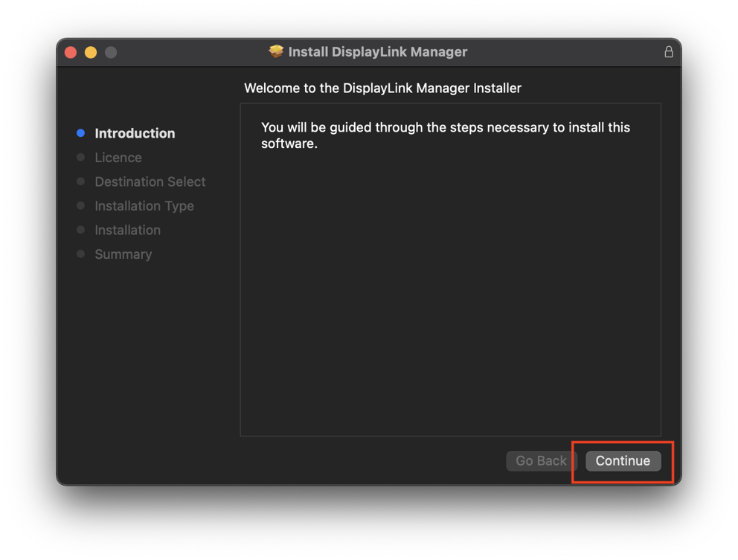Continue to the next installer step
This screenshot has width=738, height=560.
click(x=623, y=461)
